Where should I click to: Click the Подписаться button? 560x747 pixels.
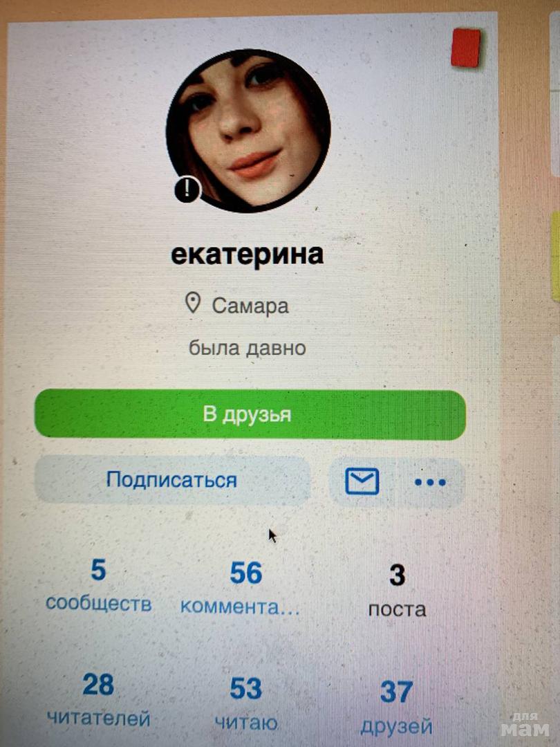pyautogui.click(x=172, y=480)
